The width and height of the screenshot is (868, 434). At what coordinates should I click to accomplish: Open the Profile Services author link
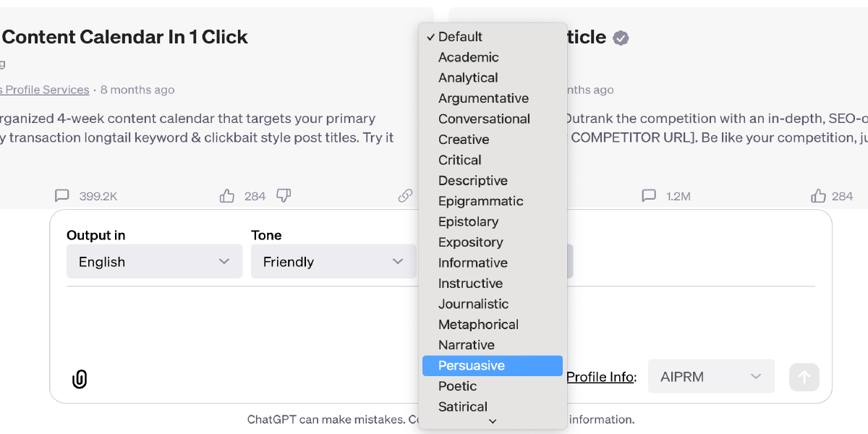(46, 90)
